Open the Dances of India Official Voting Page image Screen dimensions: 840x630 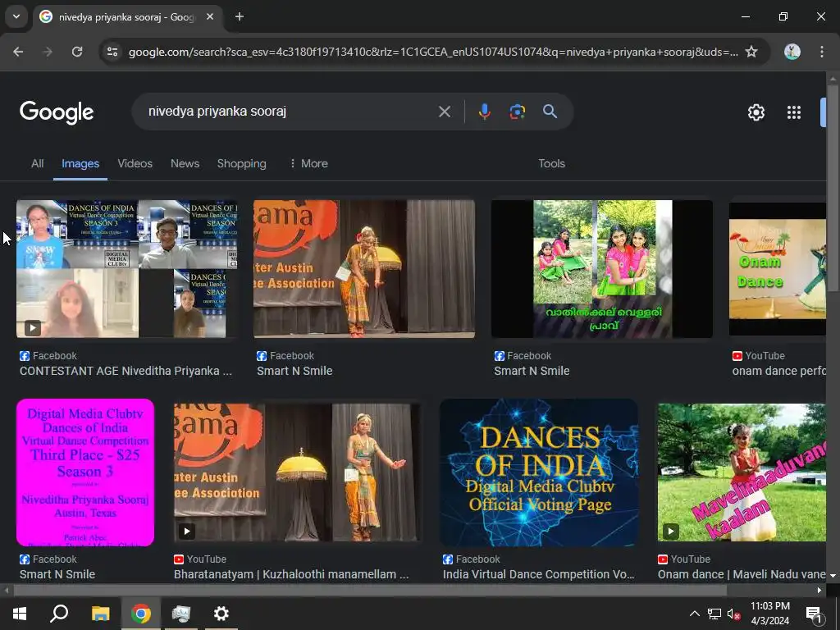pyautogui.click(x=539, y=472)
